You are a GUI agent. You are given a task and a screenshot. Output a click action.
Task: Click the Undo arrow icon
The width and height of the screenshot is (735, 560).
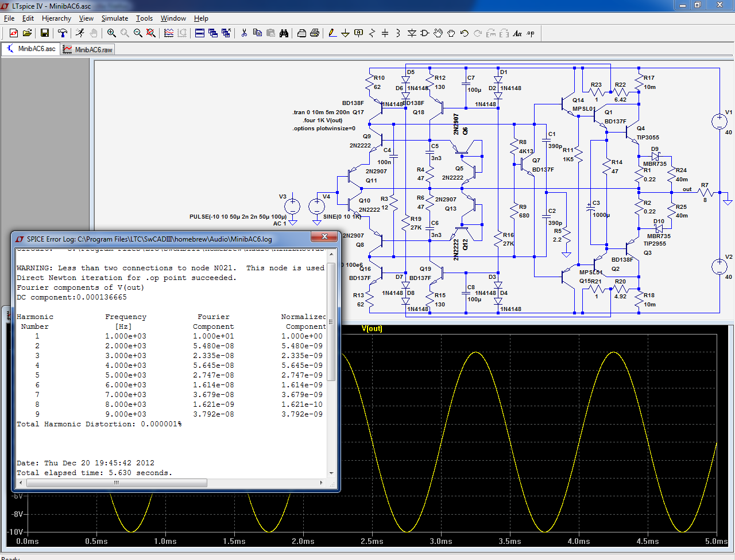pyautogui.click(x=465, y=33)
